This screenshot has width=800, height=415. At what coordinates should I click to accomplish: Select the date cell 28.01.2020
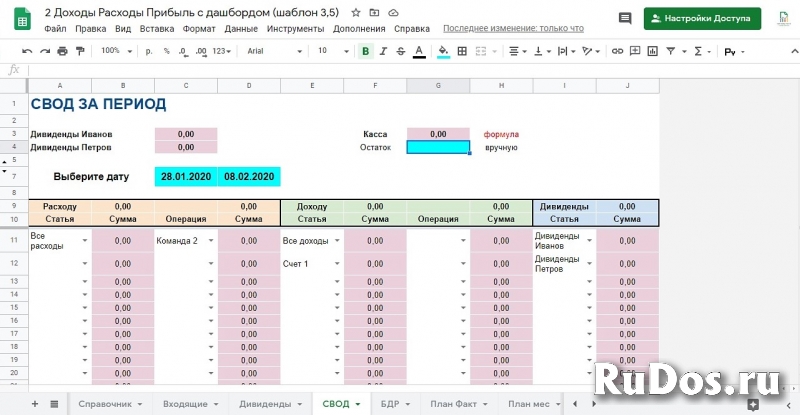186,176
